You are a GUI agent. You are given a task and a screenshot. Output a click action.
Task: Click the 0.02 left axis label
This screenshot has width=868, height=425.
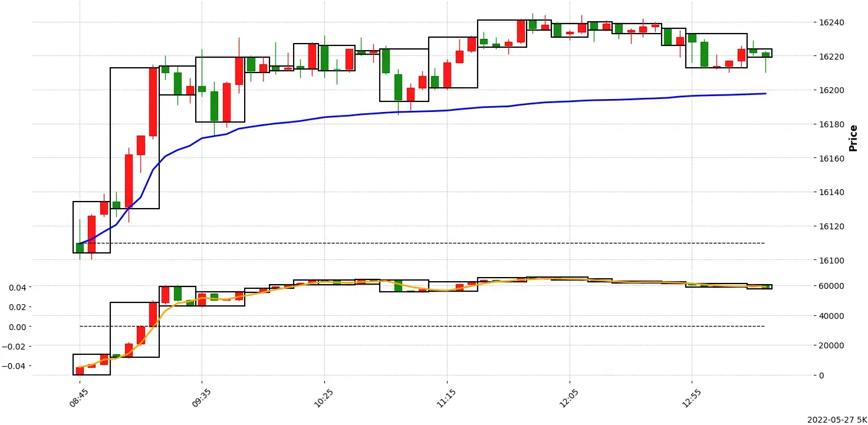click(18, 307)
